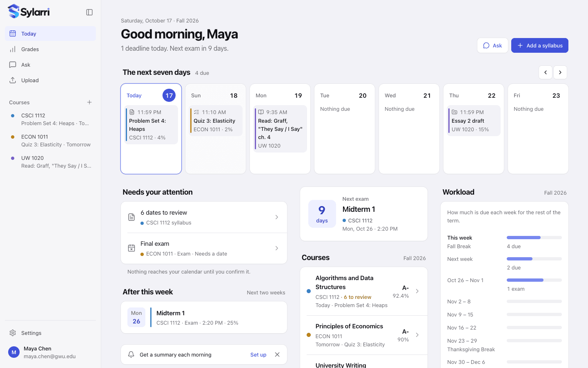
Task: Open Principles of Economics course chevron
Action: coord(417,335)
